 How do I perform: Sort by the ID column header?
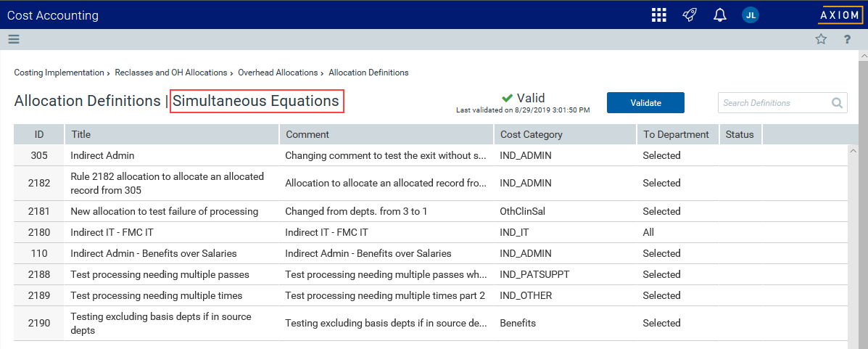coord(38,135)
